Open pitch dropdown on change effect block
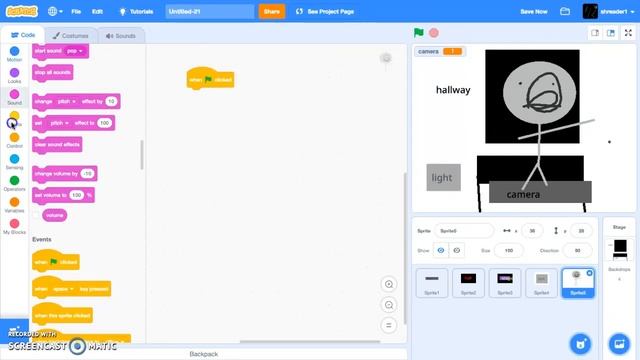Screen dimensions: 640x360 pos(67,101)
